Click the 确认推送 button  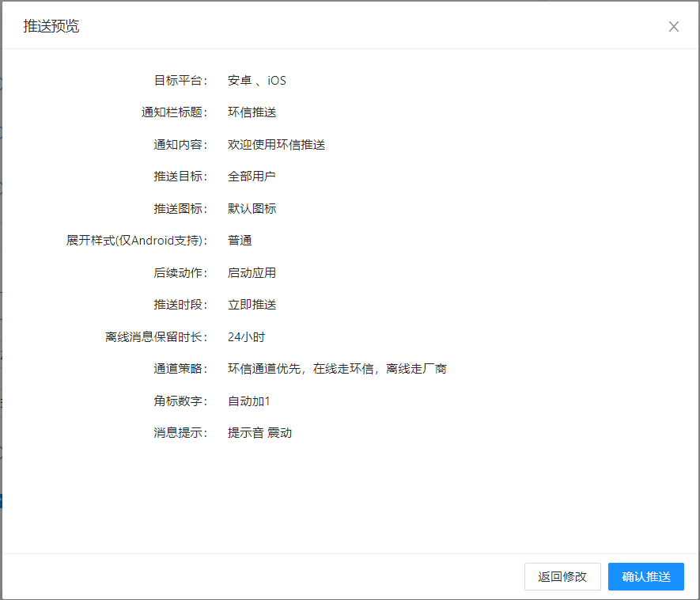point(646,576)
